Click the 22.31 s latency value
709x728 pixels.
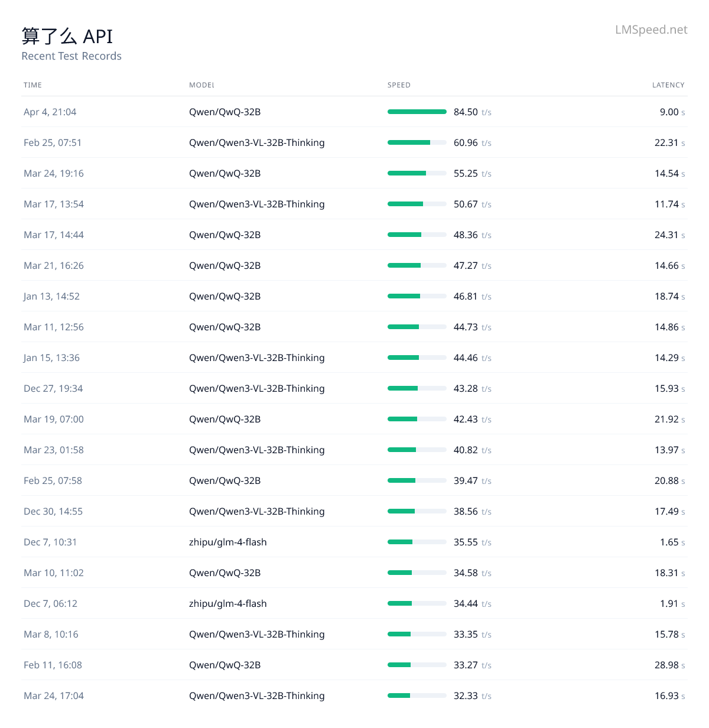tap(670, 142)
